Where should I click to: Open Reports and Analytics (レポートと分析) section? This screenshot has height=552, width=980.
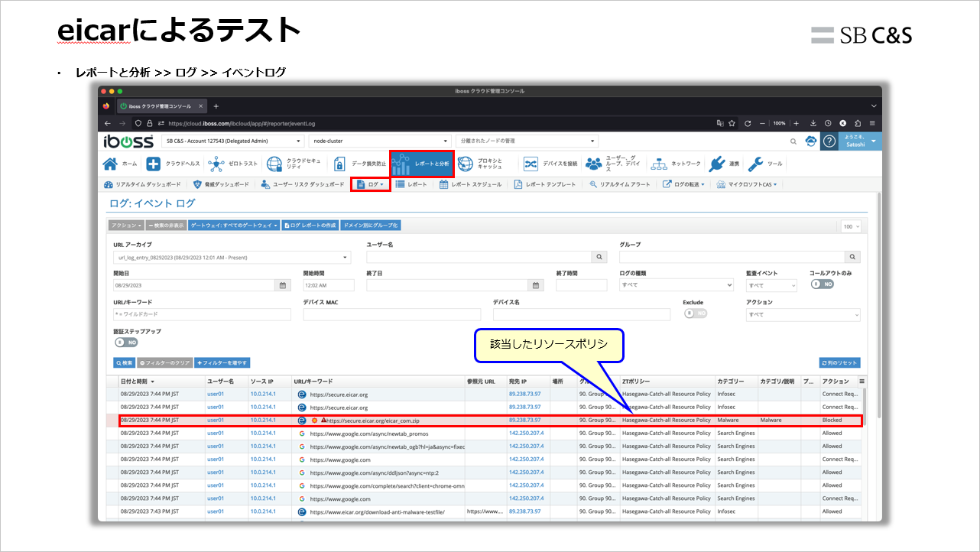pos(423,164)
